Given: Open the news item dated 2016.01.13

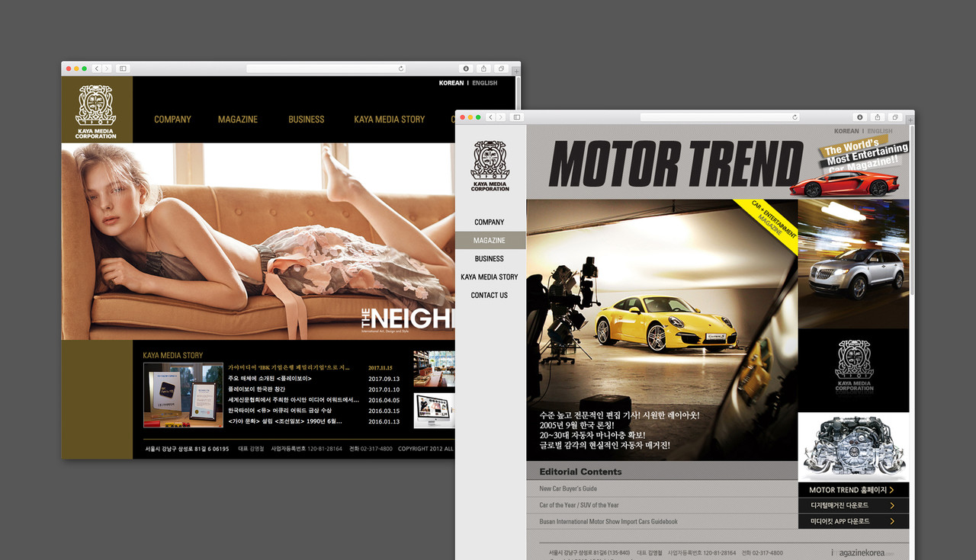Looking at the screenshot, I should pyautogui.click(x=285, y=421).
